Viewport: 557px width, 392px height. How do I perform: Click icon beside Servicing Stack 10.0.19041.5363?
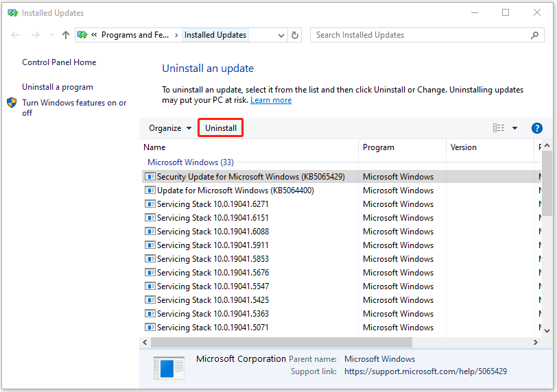pos(150,314)
